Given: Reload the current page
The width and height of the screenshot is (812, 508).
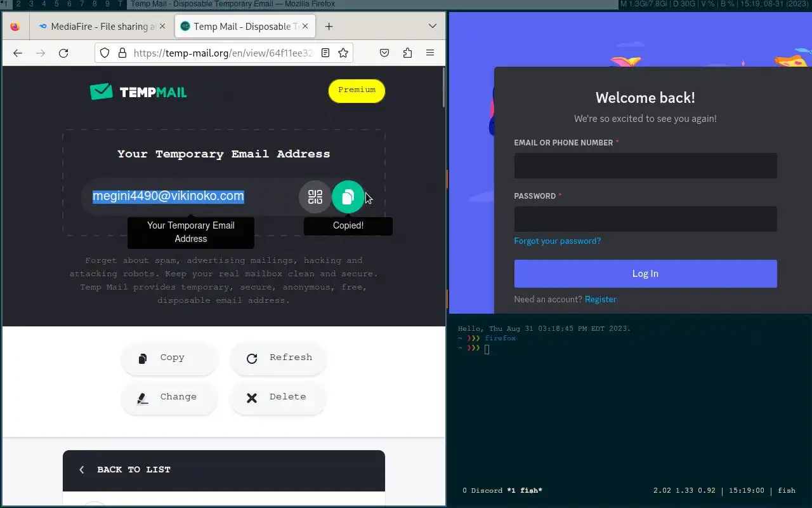Looking at the screenshot, I should coord(63,53).
